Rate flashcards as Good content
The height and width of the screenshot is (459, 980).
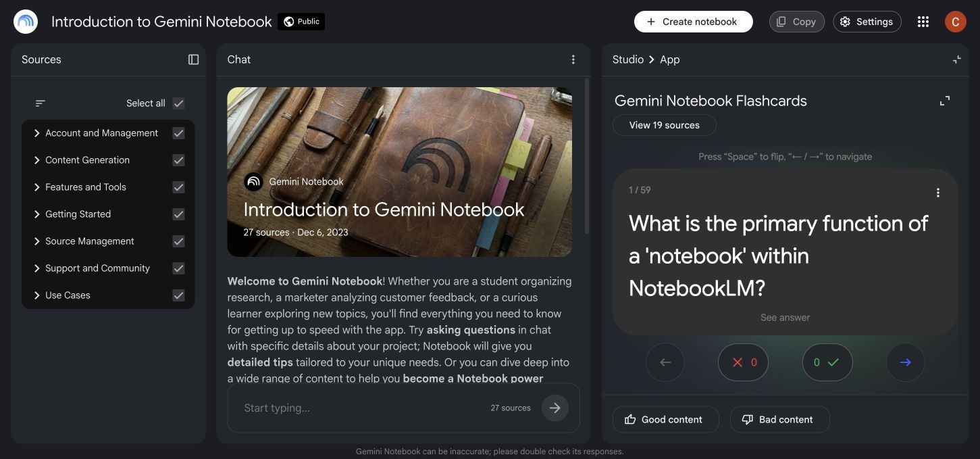(x=666, y=420)
